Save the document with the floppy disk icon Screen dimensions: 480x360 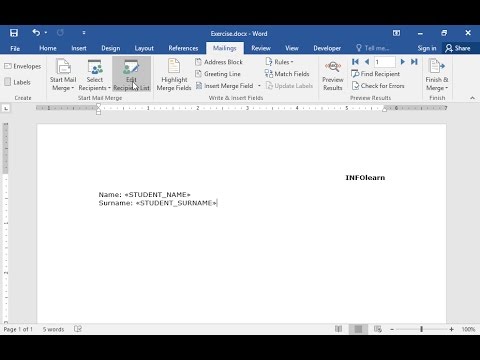click(14, 33)
